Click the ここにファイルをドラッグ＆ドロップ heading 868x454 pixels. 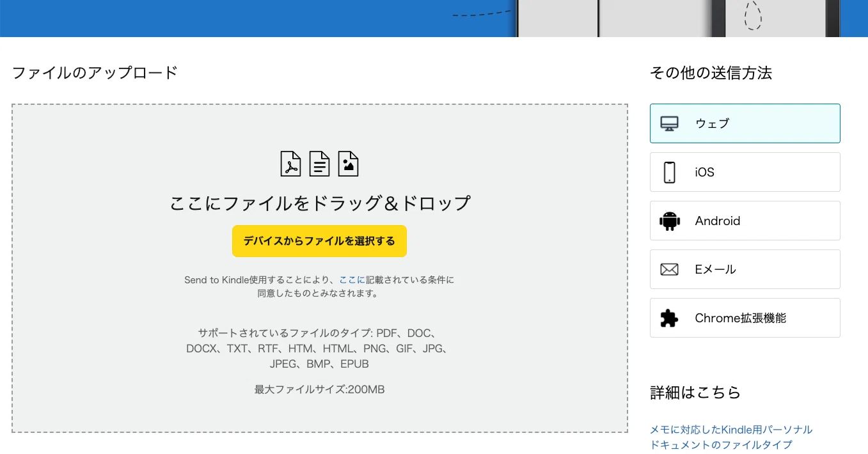click(320, 203)
